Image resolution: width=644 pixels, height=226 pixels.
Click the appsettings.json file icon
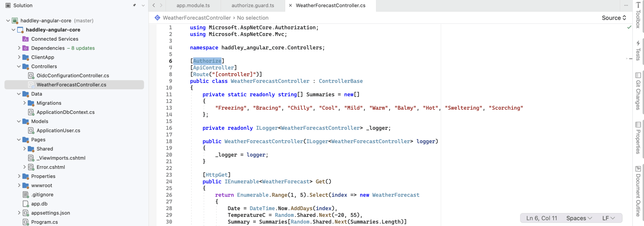click(25, 213)
